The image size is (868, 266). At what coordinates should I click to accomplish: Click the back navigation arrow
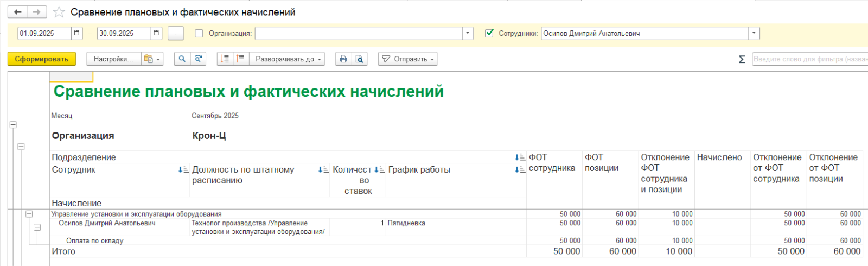click(17, 12)
